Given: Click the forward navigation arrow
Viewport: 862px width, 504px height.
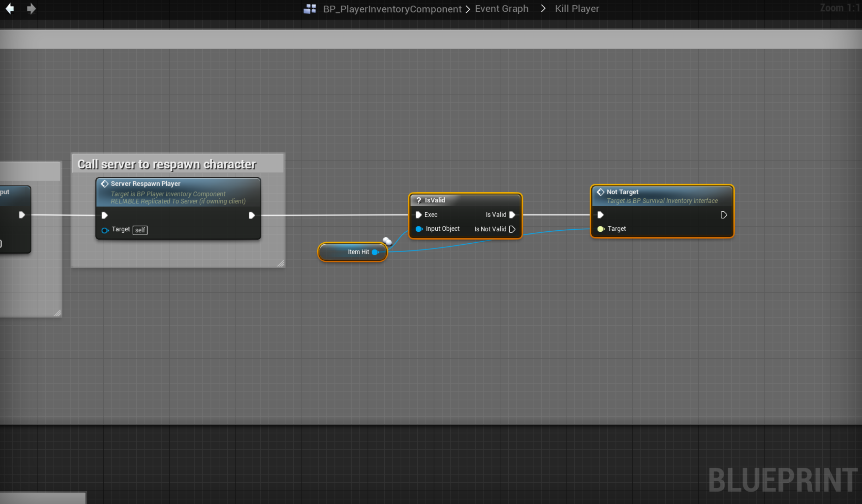Looking at the screenshot, I should (31, 9).
